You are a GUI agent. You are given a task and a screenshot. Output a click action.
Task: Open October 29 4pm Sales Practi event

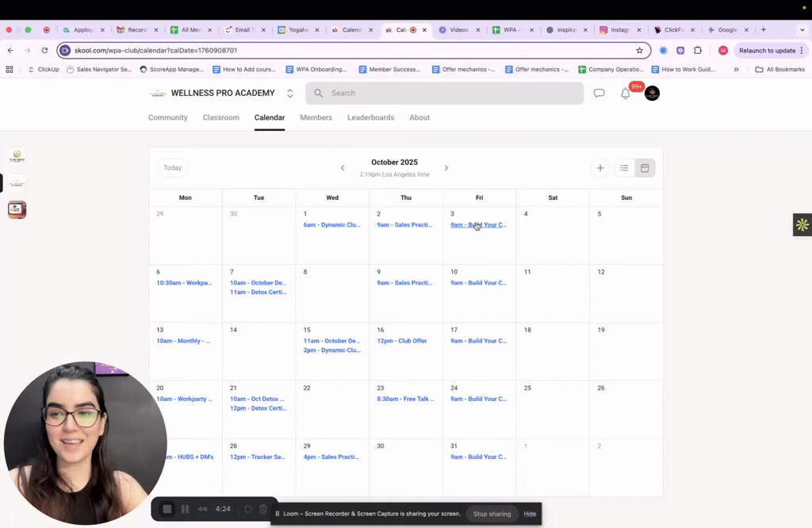(x=331, y=457)
